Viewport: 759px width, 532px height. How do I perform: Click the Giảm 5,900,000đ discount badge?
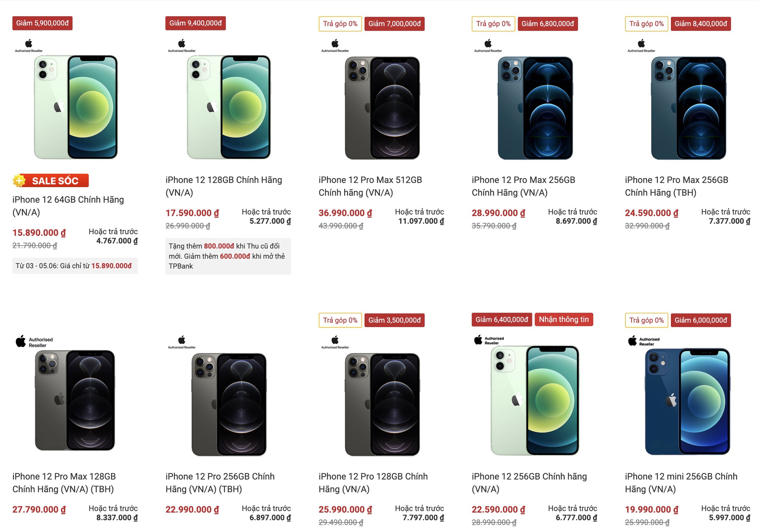tap(43, 23)
